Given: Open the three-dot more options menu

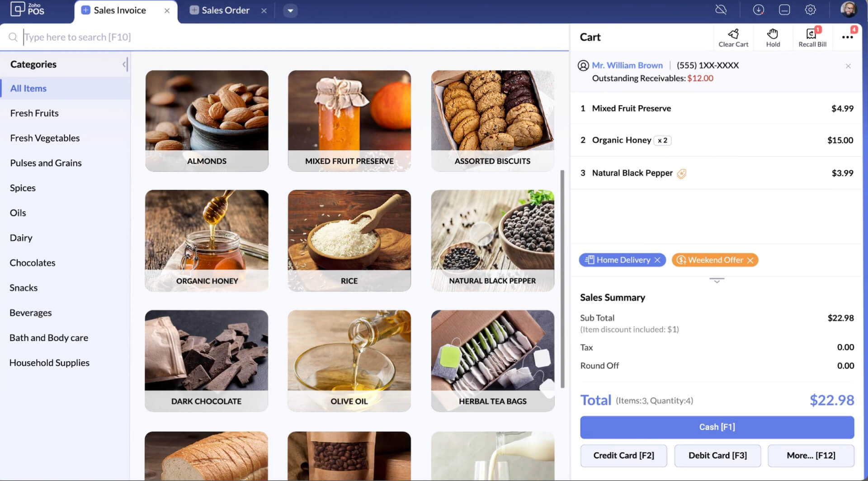Looking at the screenshot, I should (x=847, y=37).
